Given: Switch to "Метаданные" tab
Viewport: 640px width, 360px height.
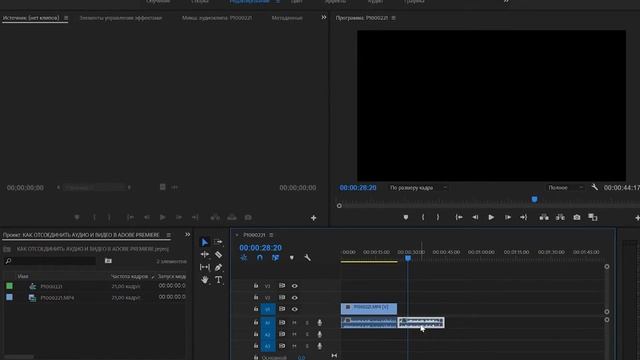Looking at the screenshot, I should click(x=287, y=18).
